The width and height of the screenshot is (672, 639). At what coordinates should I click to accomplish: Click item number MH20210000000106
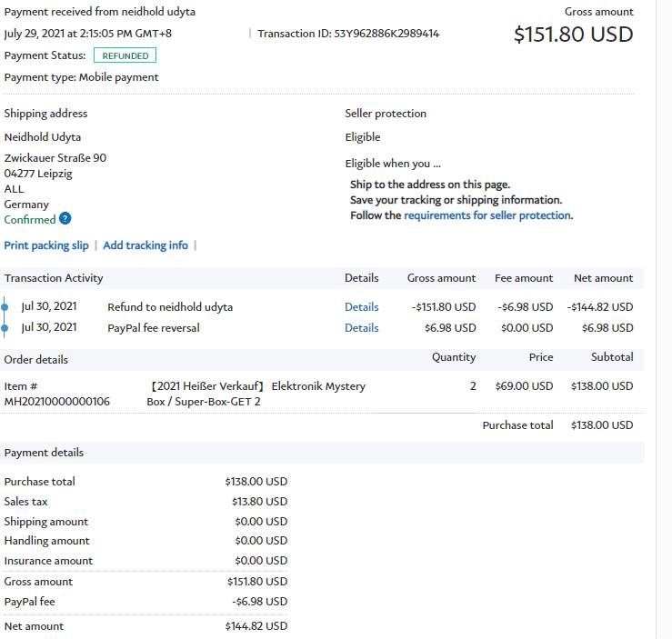coord(57,401)
